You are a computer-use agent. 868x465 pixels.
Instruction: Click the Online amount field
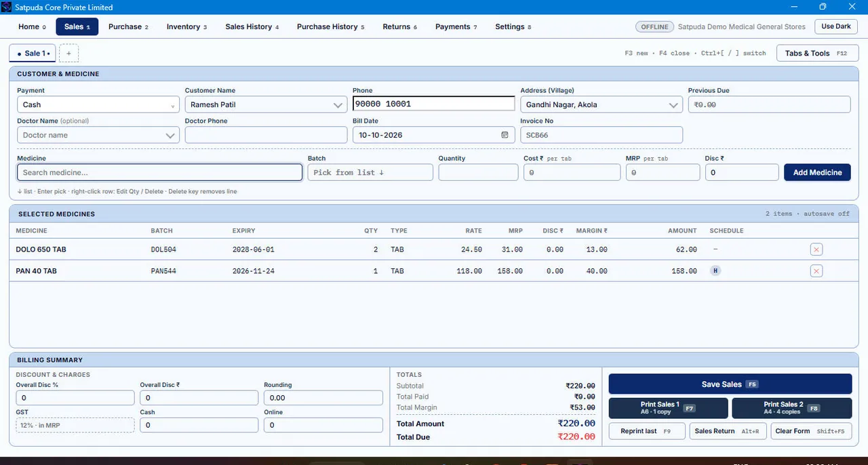pos(323,425)
